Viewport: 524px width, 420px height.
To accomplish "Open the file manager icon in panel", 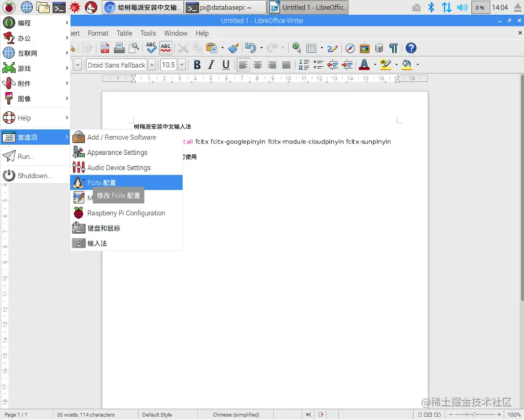I will click(x=43, y=7).
